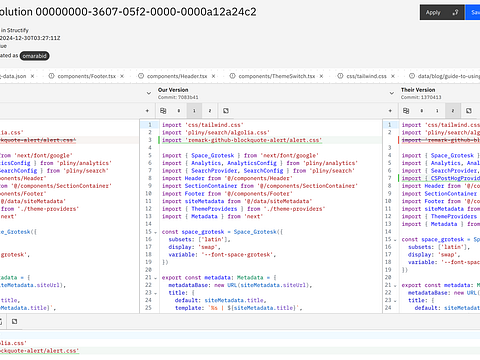This screenshot has height=360, width=480.
Task: Click the plus icon in Their Version toolbar
Action: click(390, 111)
